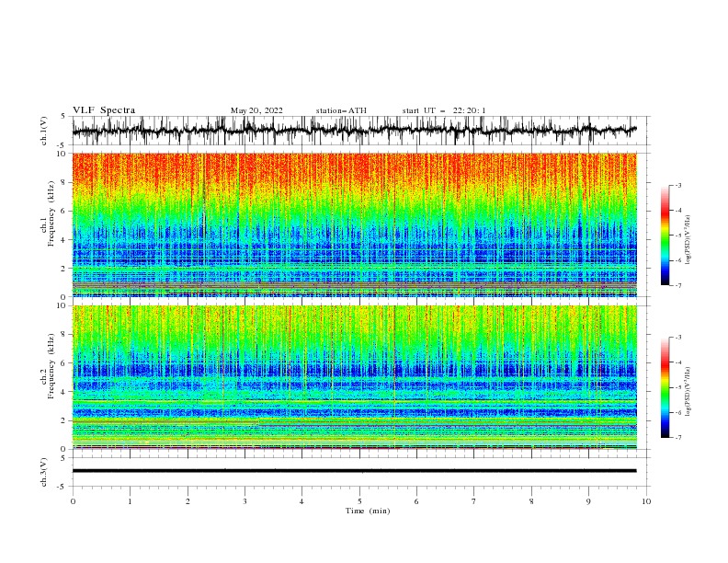Click the "8" kHz tick on ch.1 spectrogram

(x=63, y=182)
